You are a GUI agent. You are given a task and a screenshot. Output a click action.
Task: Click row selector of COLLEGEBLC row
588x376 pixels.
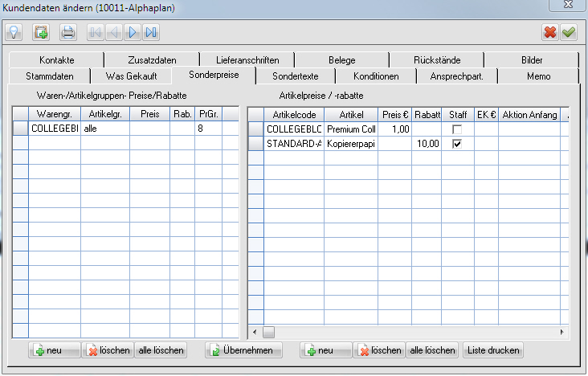256,129
